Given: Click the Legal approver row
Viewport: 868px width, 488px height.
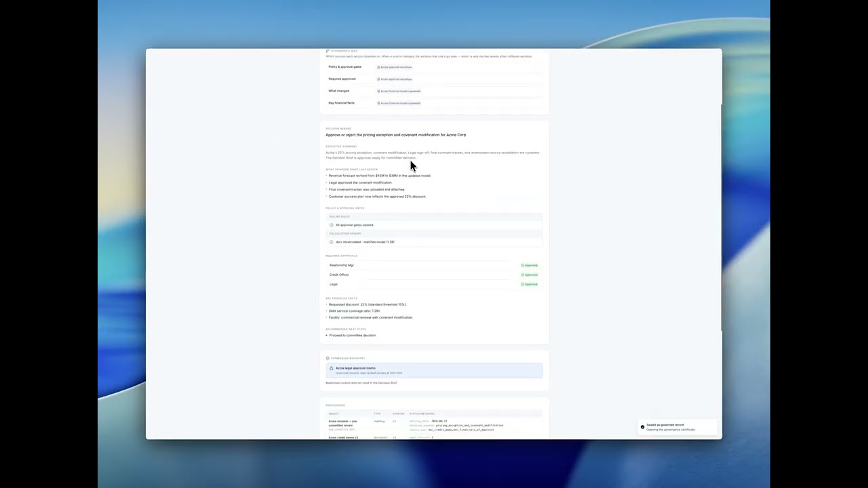Looking at the screenshot, I should pos(434,284).
